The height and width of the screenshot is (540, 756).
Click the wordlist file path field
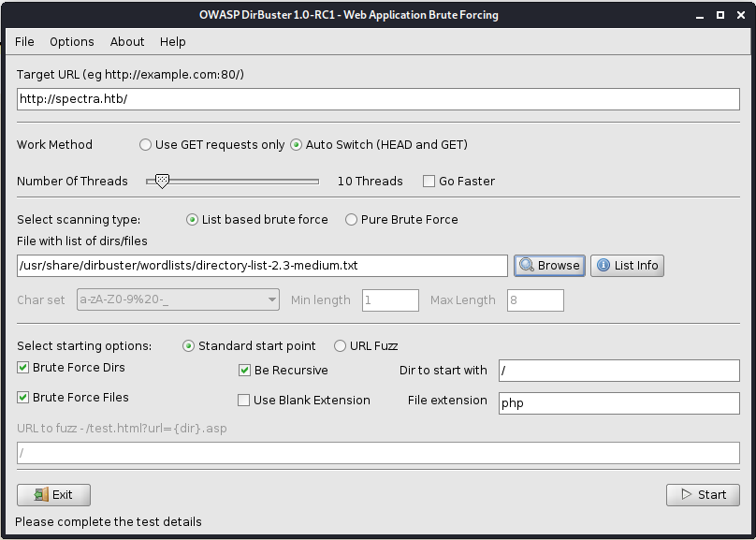pos(262,266)
